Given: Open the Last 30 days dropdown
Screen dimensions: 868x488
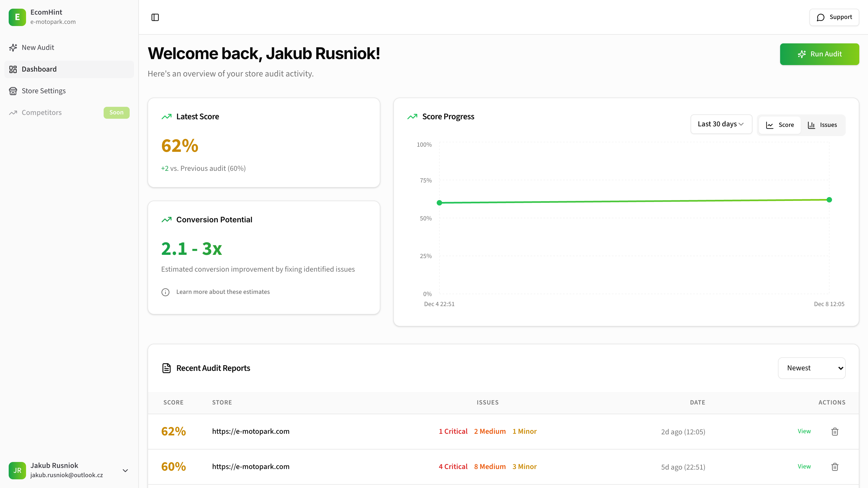Looking at the screenshot, I should (721, 124).
